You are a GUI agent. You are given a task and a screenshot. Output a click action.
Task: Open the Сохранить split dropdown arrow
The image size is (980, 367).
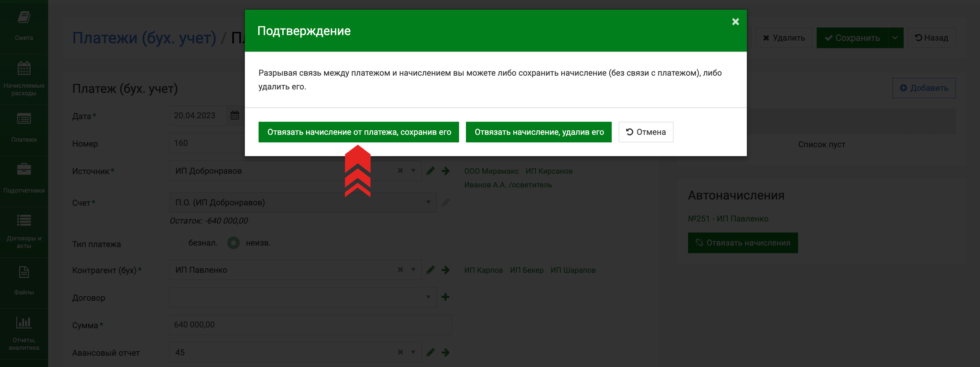tap(895, 38)
